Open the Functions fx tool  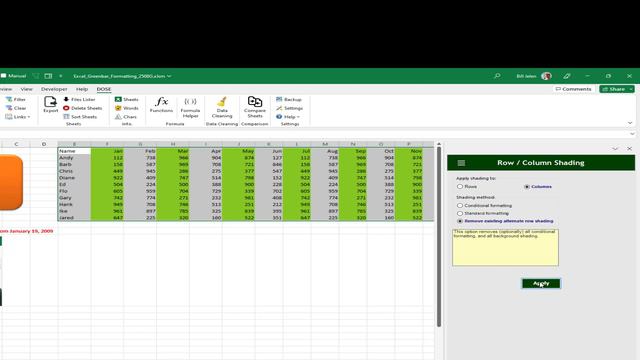[161, 104]
